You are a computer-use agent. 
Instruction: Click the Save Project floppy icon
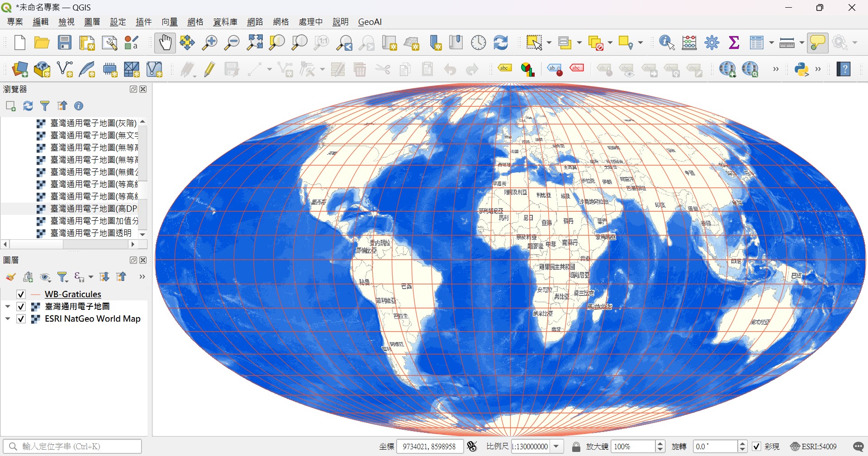point(65,43)
